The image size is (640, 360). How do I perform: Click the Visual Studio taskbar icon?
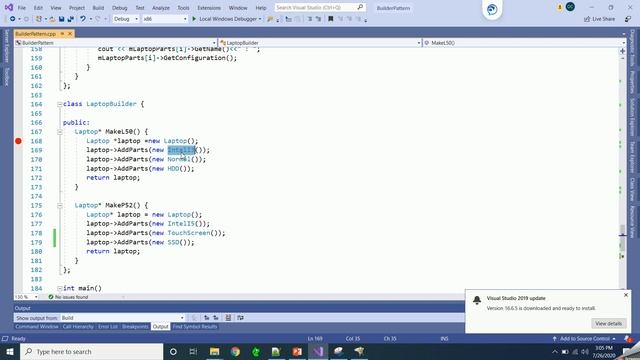pos(318,351)
